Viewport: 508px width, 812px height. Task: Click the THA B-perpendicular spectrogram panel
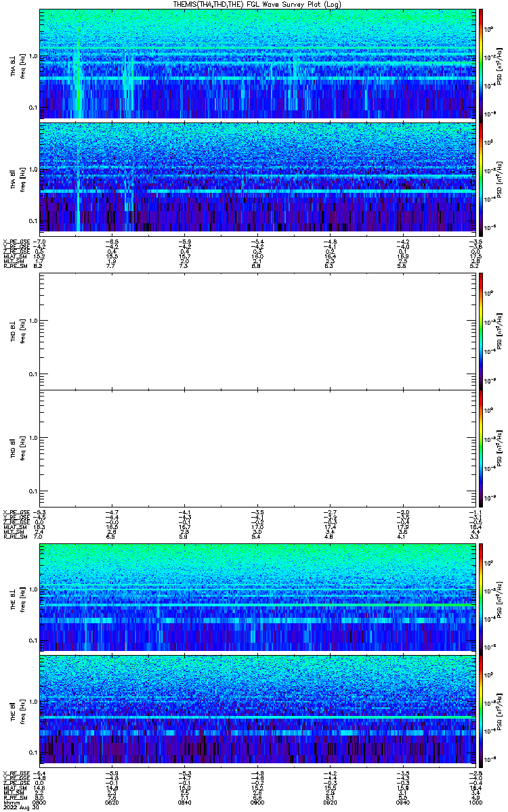pos(257,64)
